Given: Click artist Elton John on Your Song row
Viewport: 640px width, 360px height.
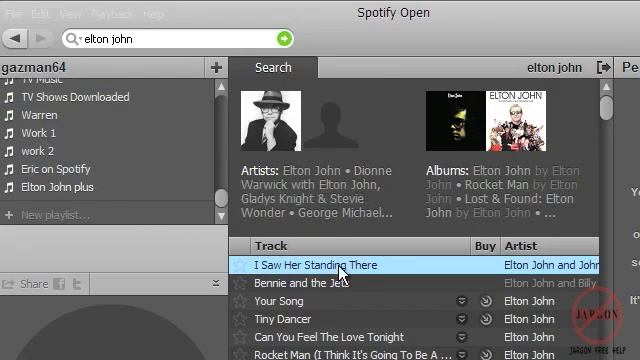Looking at the screenshot, I should (529, 301).
